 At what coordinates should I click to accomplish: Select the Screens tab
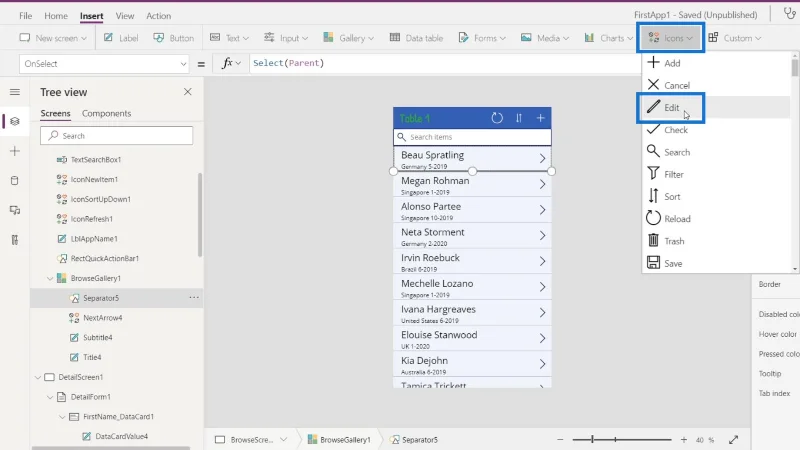coord(56,113)
